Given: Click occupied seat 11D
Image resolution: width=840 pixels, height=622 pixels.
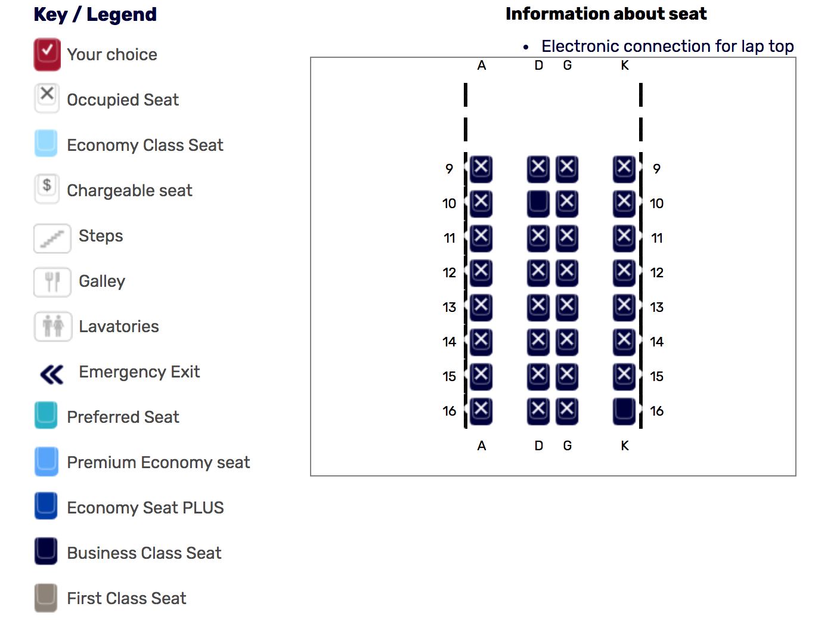Looking at the screenshot, I should 538,238.
